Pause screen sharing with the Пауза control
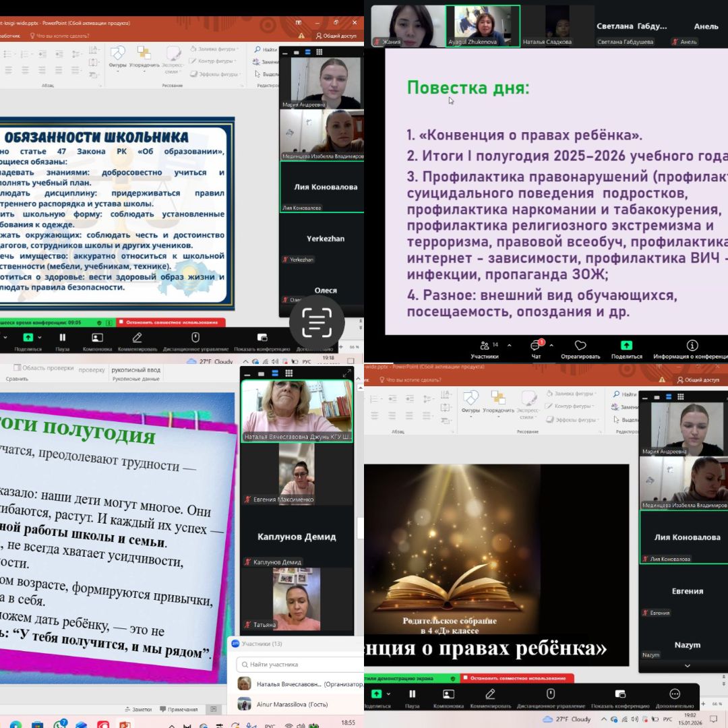The image size is (728, 728). [x=412, y=694]
